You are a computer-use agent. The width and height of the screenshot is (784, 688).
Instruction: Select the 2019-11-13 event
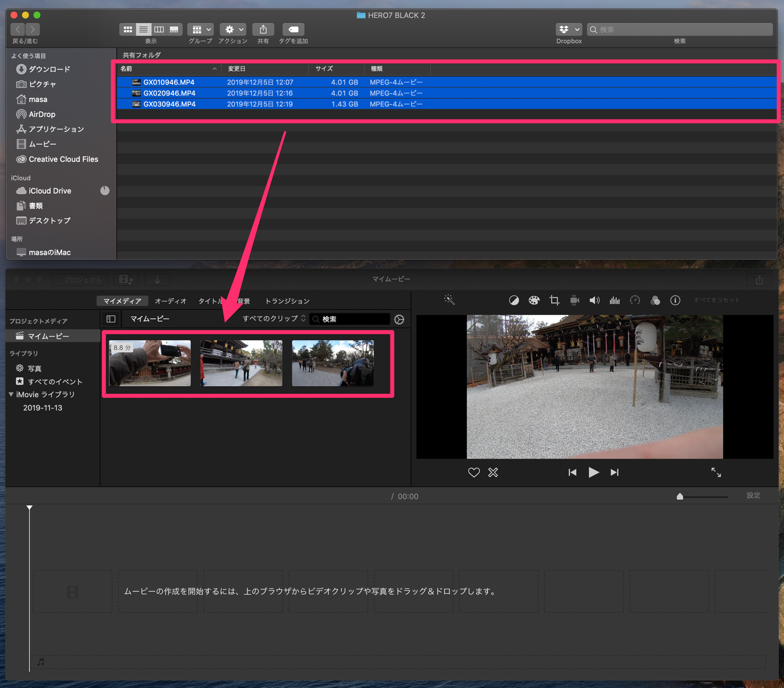tap(43, 408)
